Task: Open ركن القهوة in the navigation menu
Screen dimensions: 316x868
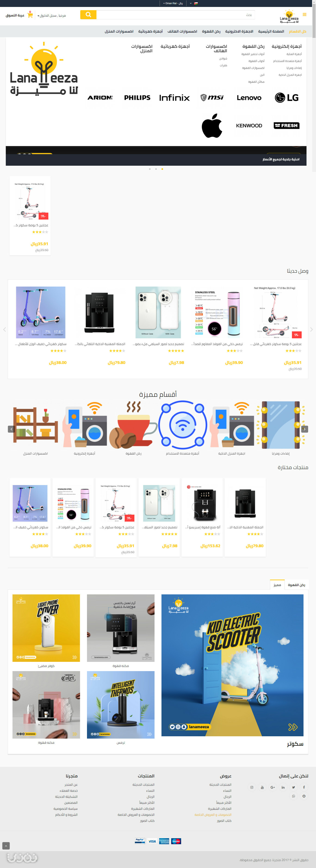Action: (211, 31)
